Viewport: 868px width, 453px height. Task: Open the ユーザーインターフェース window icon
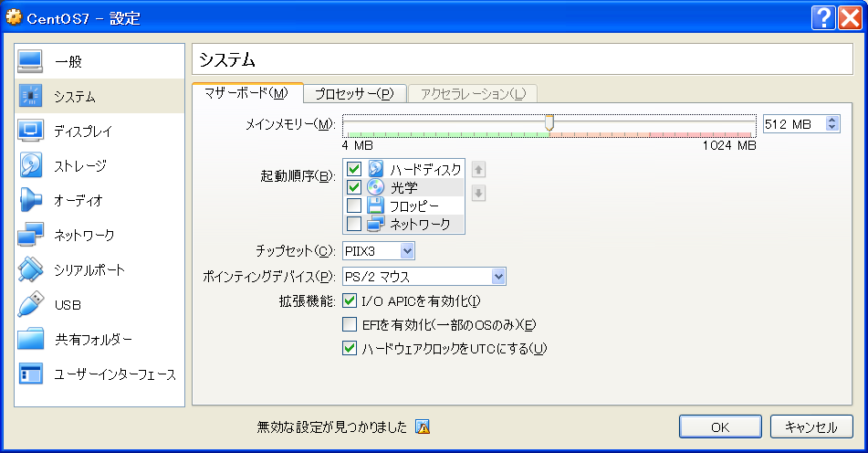pos(30,374)
